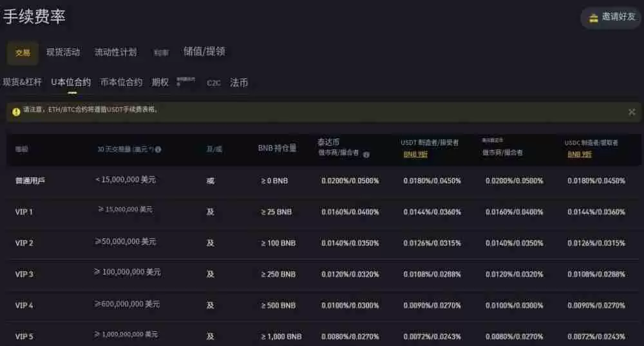The height and width of the screenshot is (346, 644).
Task: Click the 泰达币 column header
Action: [328, 142]
